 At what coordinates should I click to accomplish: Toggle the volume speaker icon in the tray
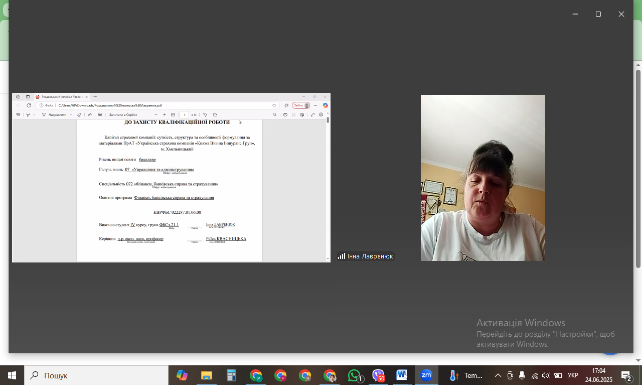coord(546,375)
